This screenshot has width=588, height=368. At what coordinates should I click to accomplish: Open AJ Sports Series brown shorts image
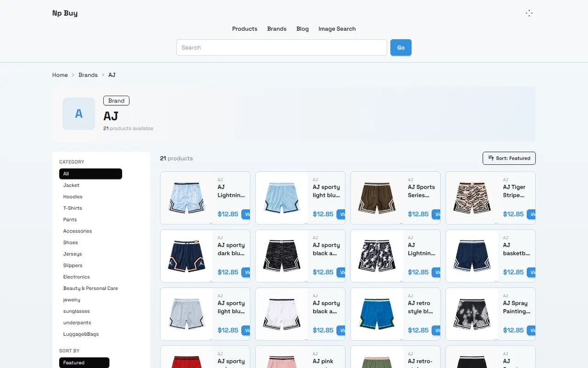[x=377, y=198]
